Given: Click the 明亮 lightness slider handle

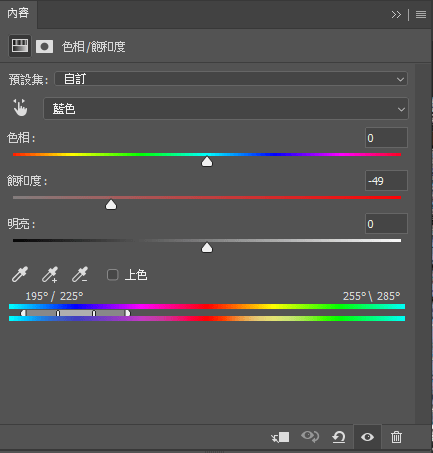Looking at the screenshot, I should pos(207,247).
